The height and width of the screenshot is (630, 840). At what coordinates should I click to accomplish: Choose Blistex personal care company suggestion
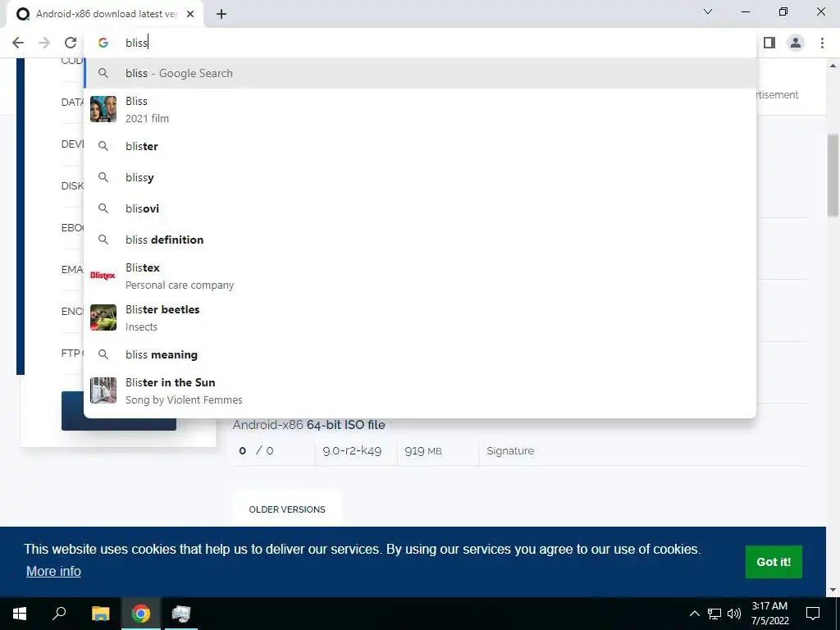[420, 276]
